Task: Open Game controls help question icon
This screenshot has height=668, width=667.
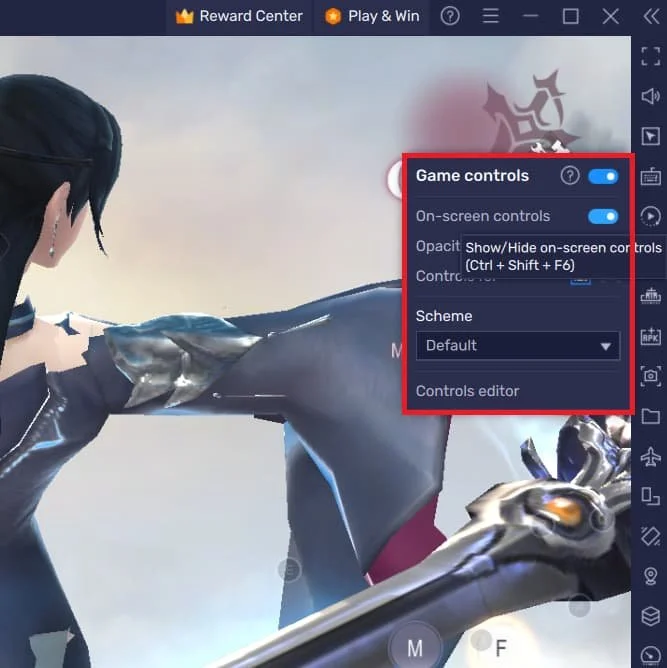Action: tap(569, 176)
